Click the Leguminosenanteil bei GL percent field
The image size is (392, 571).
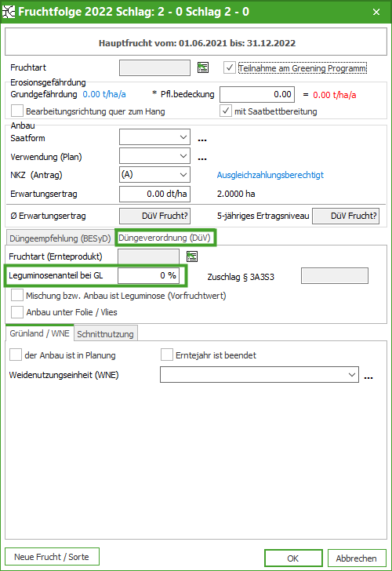[148, 275]
